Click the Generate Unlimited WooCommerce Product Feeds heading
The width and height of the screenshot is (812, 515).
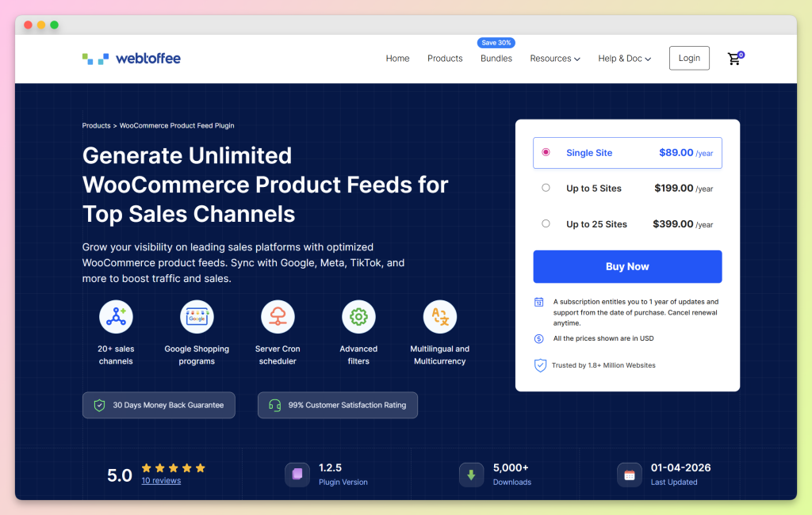(265, 185)
